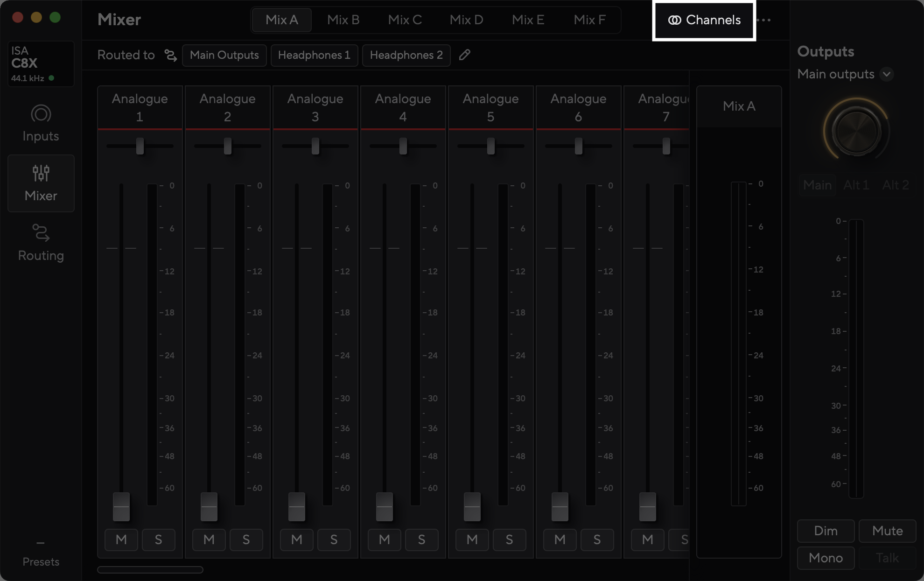Click the Analogue 6 volume fader handle

click(560, 507)
